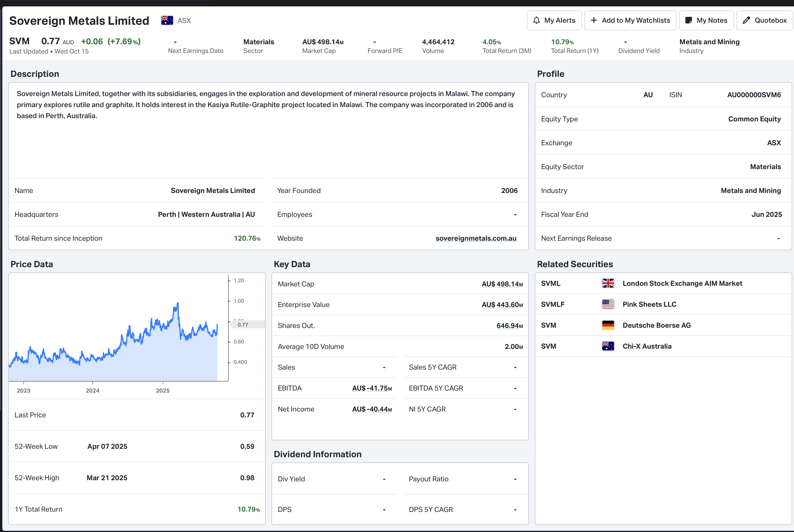Click the Market Cap AU$ 498.14M value
Image resolution: width=794 pixels, height=532 pixels.
point(502,284)
